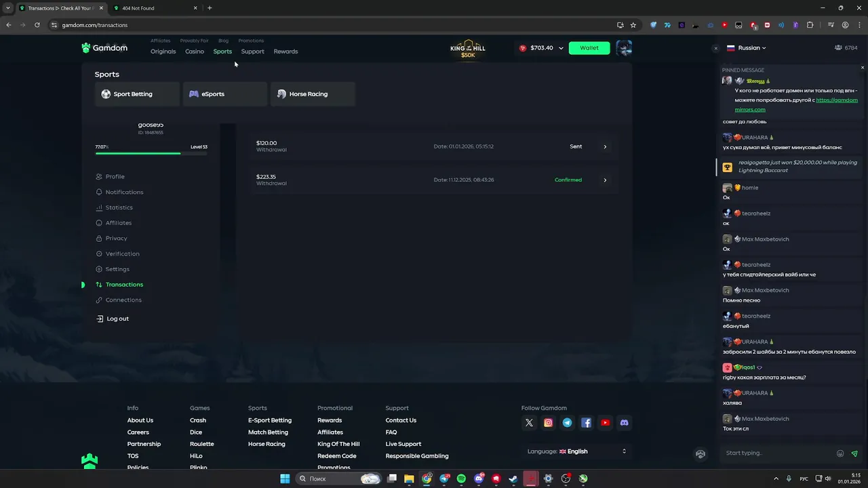This screenshot has height=488, width=868.
Task: Open the English language selector
Action: click(x=576, y=451)
